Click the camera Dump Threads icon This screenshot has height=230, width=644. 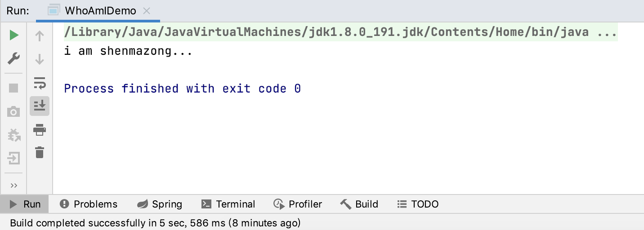tap(14, 111)
